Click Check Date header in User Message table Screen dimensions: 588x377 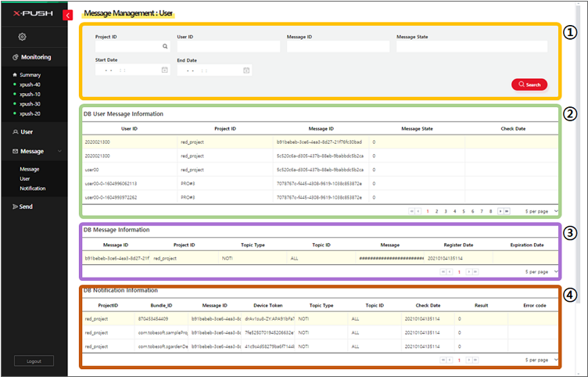tap(513, 129)
